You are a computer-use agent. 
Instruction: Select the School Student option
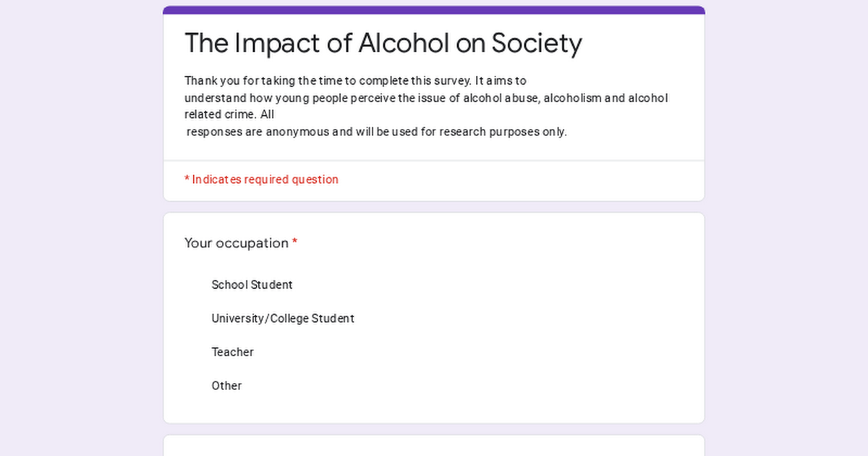(252, 285)
